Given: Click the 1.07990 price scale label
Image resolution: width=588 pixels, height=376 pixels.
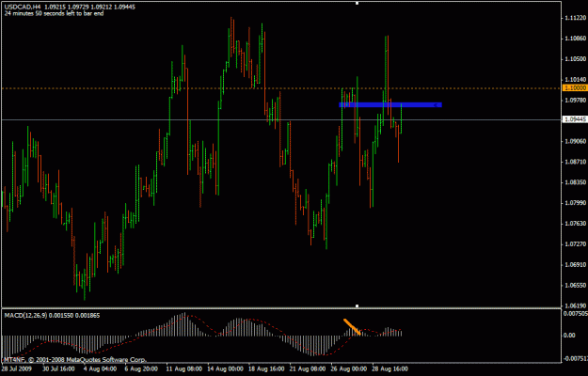Looking at the screenshot, I should click(x=575, y=203).
